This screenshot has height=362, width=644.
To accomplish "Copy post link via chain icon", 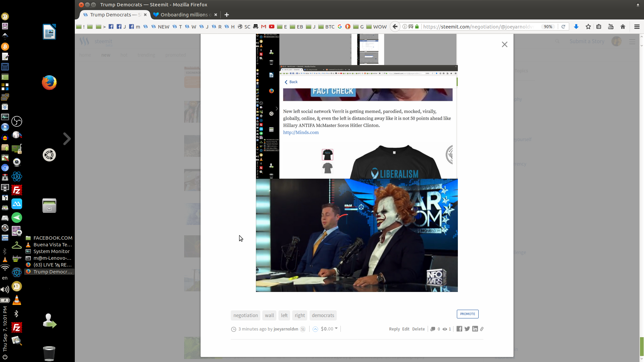I will [482, 329].
